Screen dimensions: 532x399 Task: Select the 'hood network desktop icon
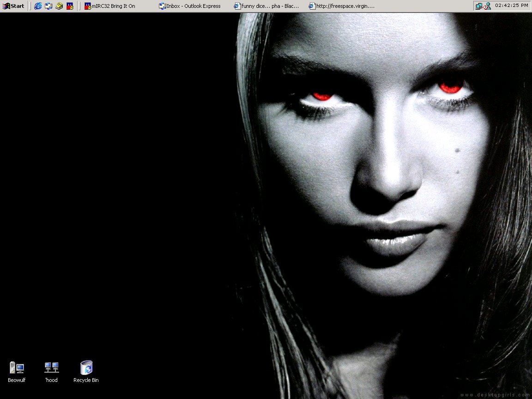[x=51, y=368]
